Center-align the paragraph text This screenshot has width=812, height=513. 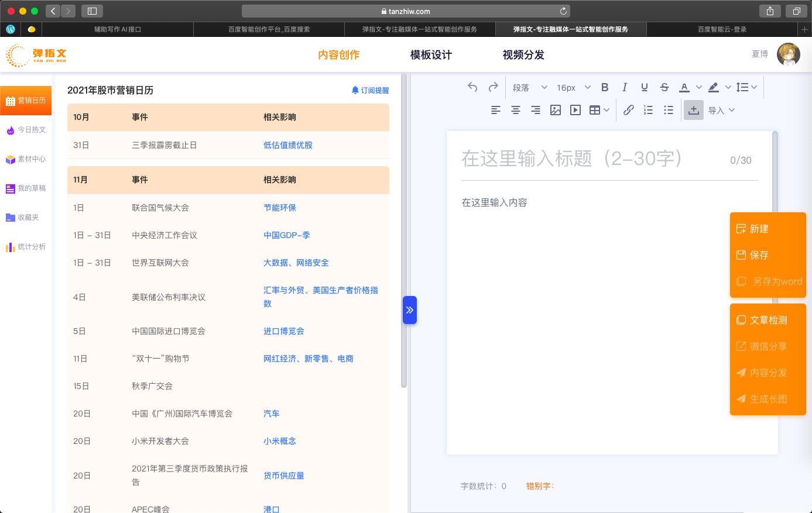coord(515,110)
